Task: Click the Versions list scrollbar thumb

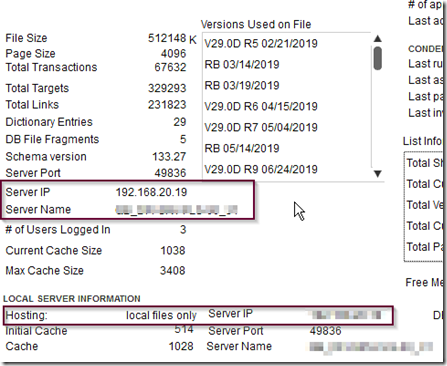Action: (x=377, y=58)
